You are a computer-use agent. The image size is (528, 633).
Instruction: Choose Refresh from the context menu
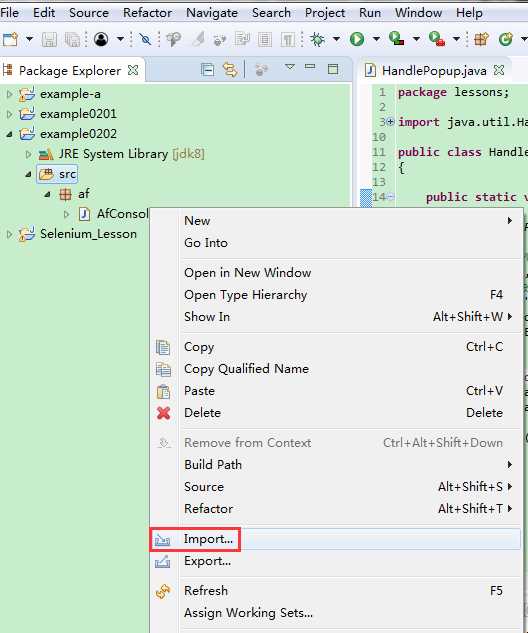pyautogui.click(x=336, y=591)
